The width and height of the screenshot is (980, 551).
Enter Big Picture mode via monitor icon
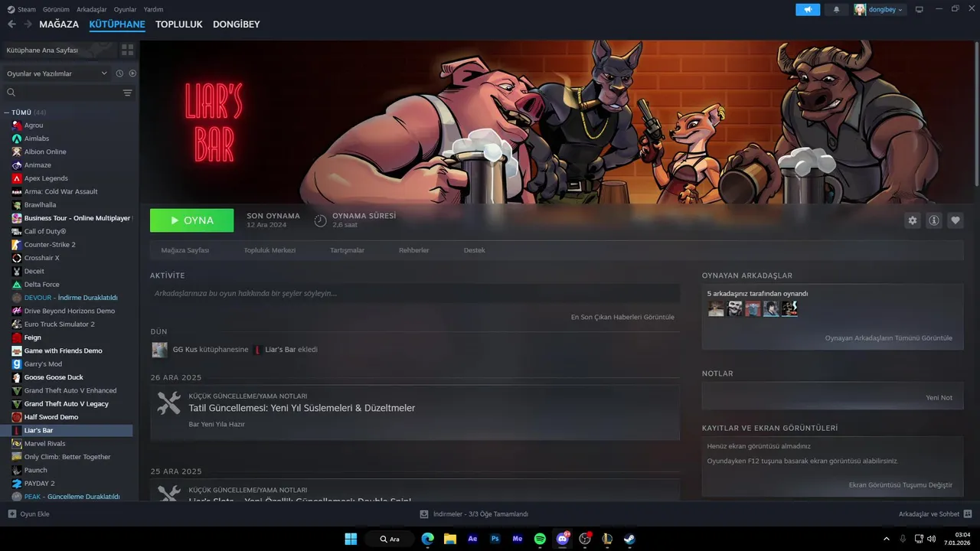[x=920, y=9]
